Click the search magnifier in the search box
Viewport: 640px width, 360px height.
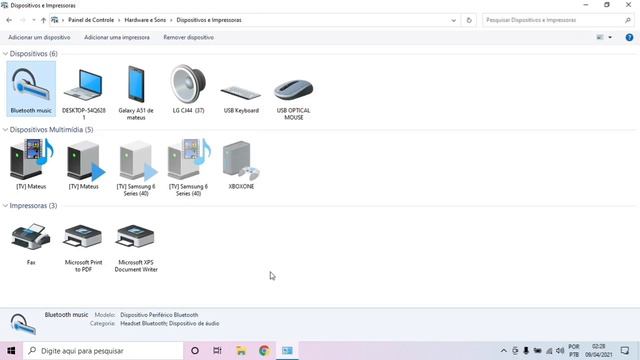click(628, 20)
